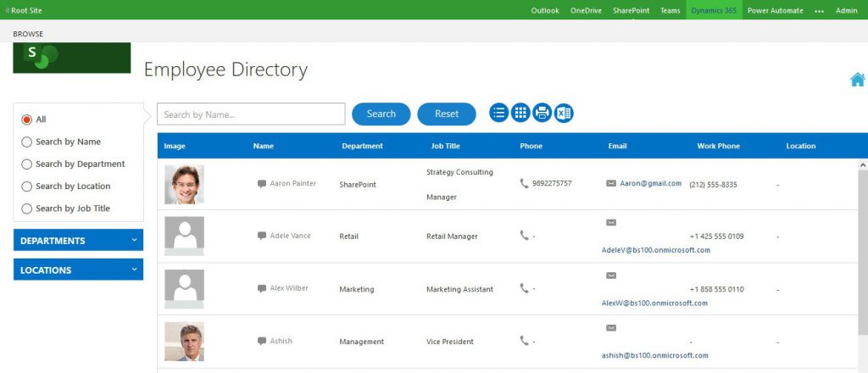Click the Search button
Viewport: 868px width, 373px height.
click(x=381, y=114)
